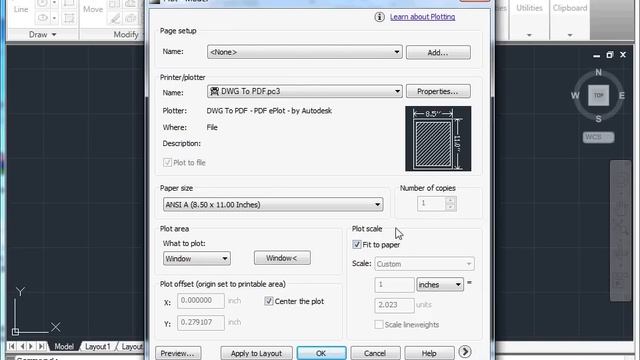Open the Scale Custom dropdown

(424, 264)
